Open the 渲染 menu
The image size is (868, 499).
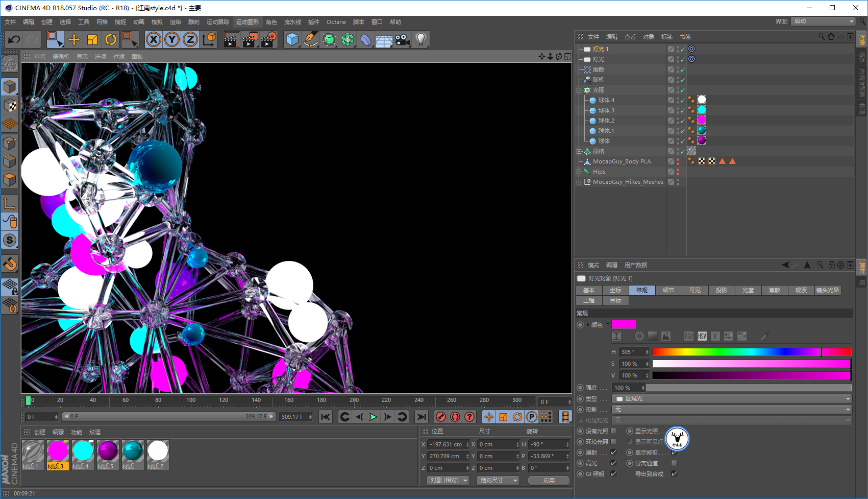pyautogui.click(x=176, y=22)
